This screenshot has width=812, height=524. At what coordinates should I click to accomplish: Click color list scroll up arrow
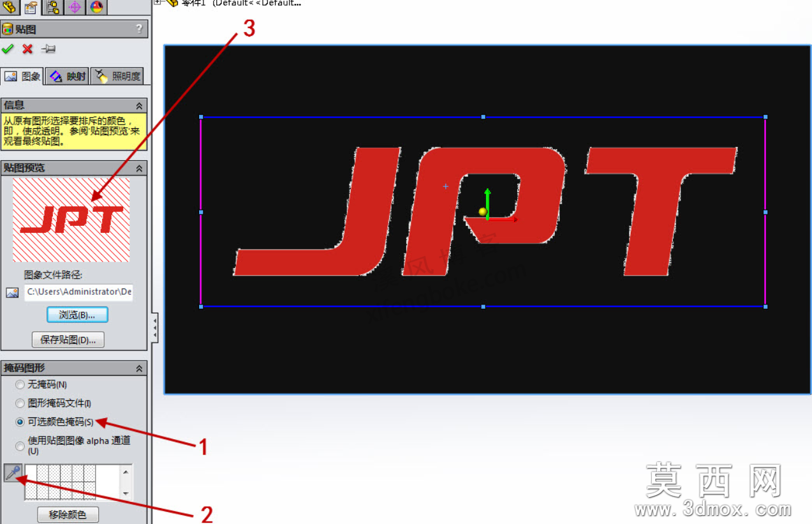[126, 472]
